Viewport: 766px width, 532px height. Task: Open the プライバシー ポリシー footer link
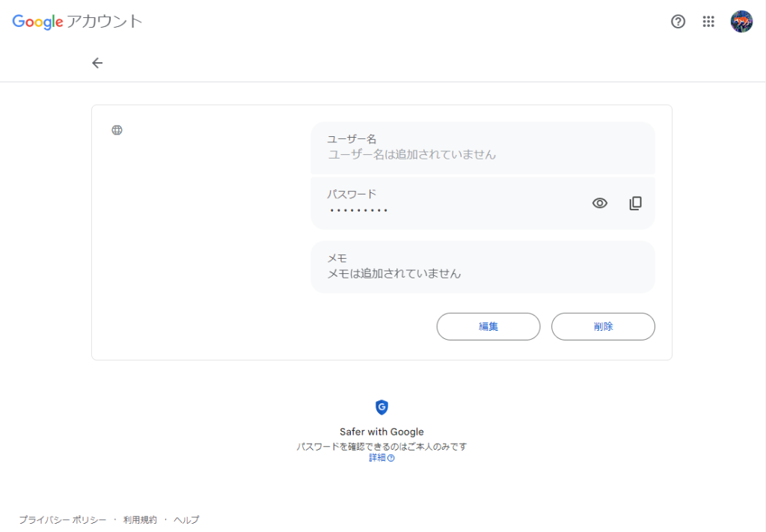tap(62, 519)
